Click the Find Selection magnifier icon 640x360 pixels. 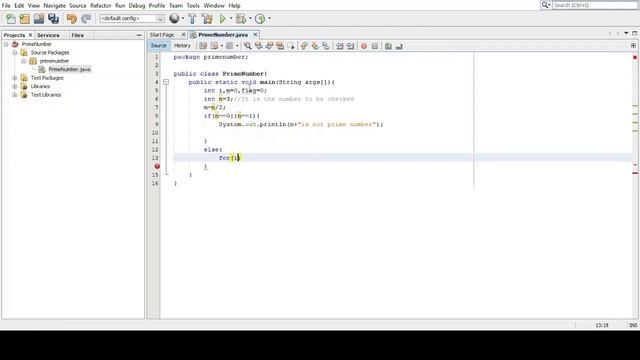click(248, 46)
